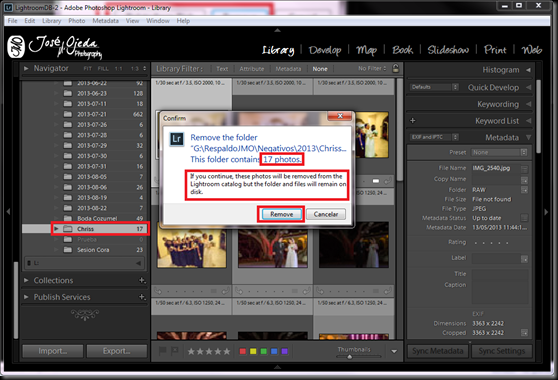Add a new collection with plus icon
The width and height of the screenshot is (558, 380).
tap(142, 280)
